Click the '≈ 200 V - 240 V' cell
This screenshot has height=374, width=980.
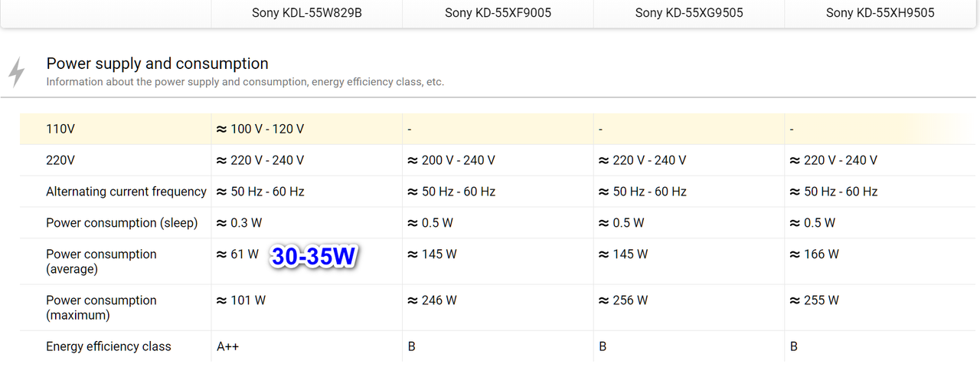pyautogui.click(x=452, y=160)
